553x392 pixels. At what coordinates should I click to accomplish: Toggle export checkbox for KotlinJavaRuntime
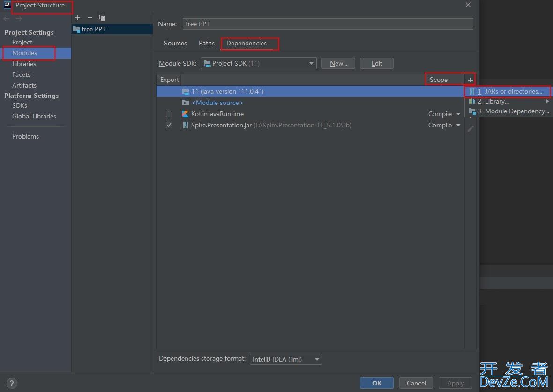[x=169, y=114]
